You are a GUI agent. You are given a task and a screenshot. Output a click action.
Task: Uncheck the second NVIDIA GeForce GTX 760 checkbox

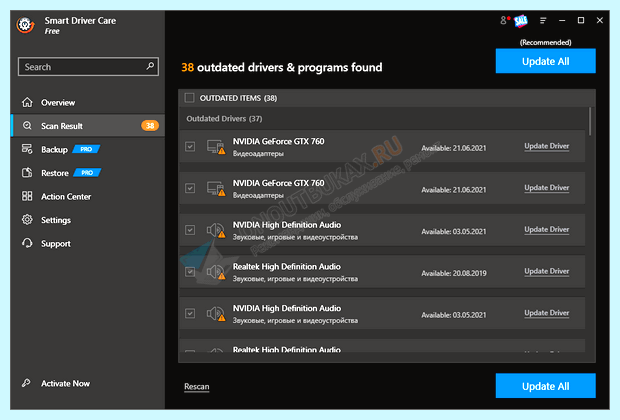(x=190, y=188)
